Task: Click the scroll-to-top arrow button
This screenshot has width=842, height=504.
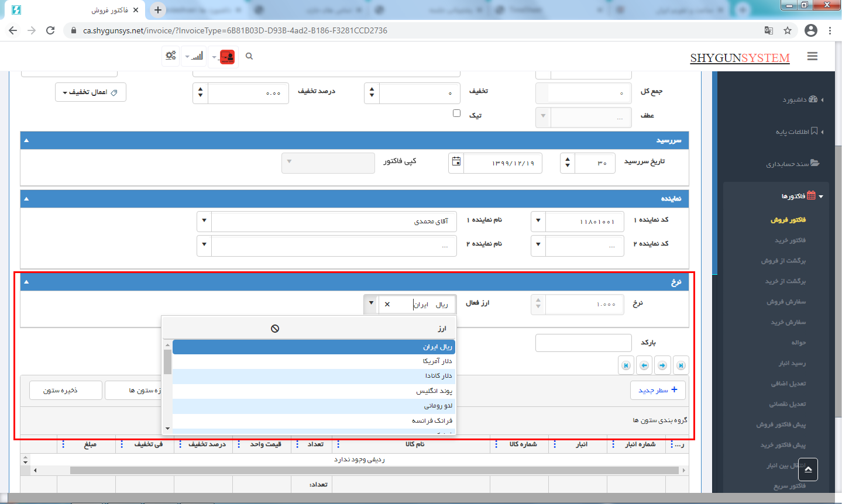Action: (807, 470)
